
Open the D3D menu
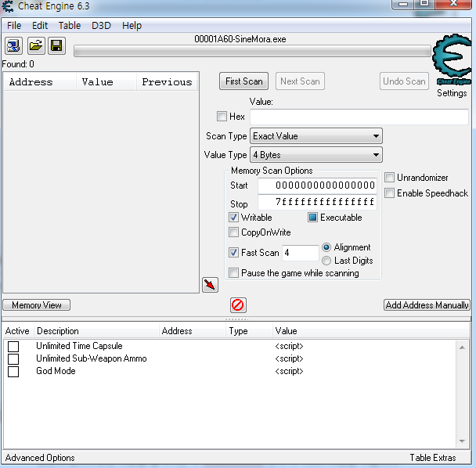click(x=102, y=26)
